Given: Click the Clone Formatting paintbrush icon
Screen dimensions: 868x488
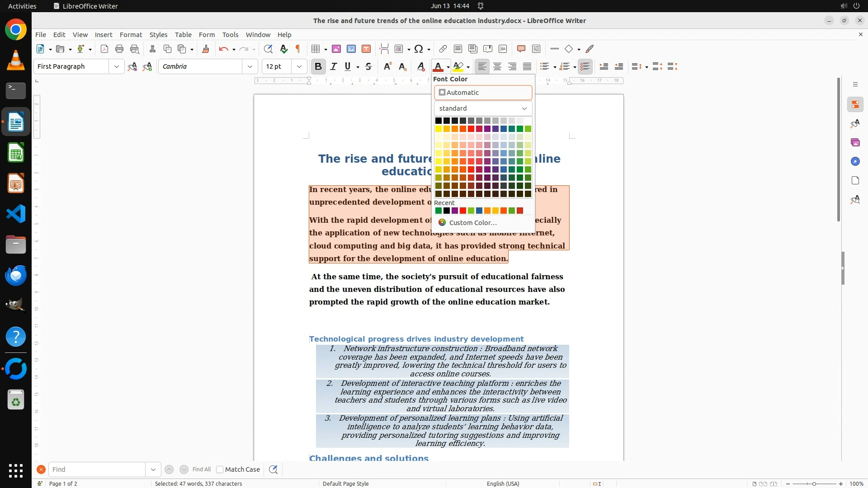Looking at the screenshot, I should point(205,49).
